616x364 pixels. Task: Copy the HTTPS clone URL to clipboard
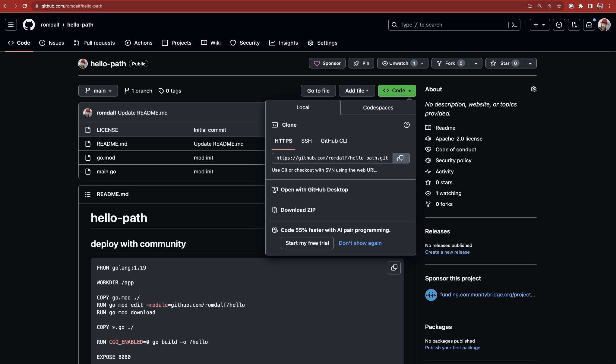(400, 158)
